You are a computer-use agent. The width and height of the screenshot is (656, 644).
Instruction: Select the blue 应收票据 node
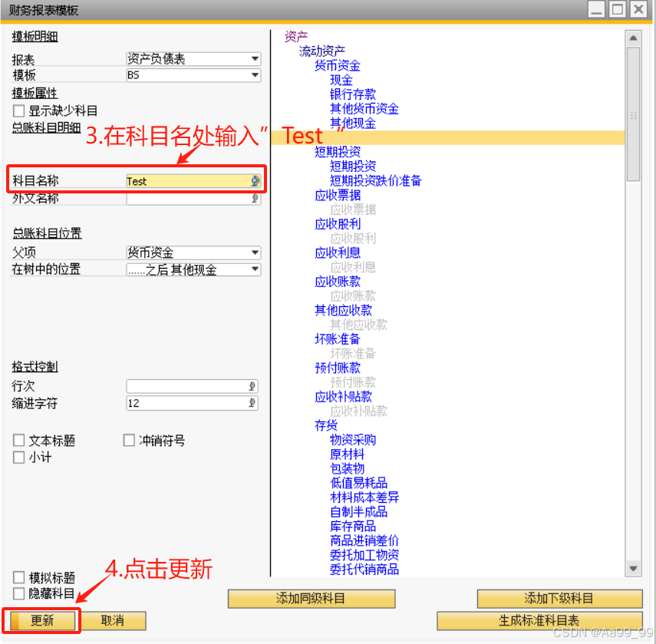click(x=338, y=196)
